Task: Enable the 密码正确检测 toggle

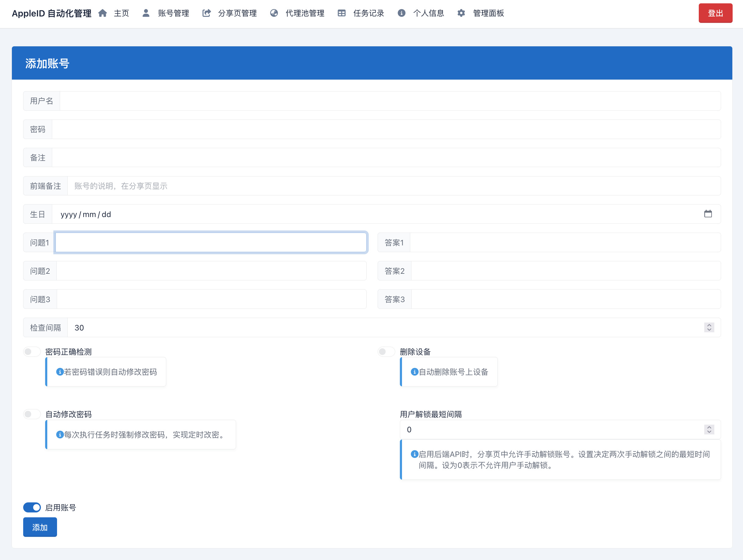Action: pyautogui.click(x=32, y=351)
